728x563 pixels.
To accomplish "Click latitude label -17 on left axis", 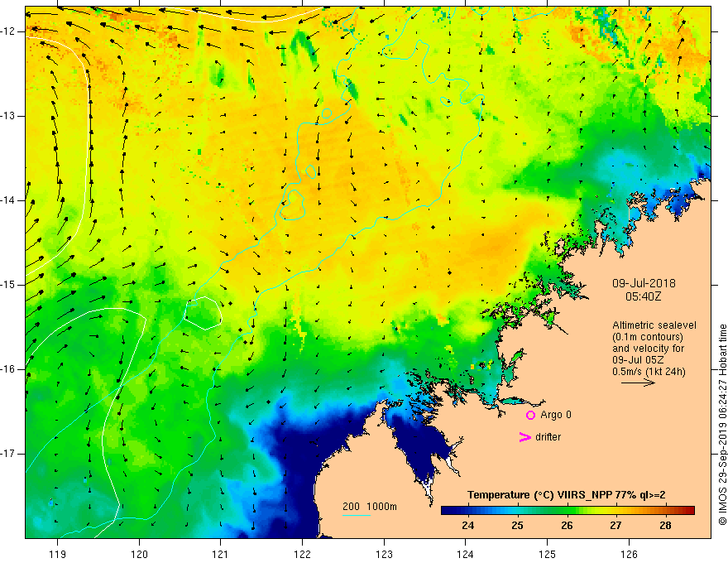I will click(9, 454).
